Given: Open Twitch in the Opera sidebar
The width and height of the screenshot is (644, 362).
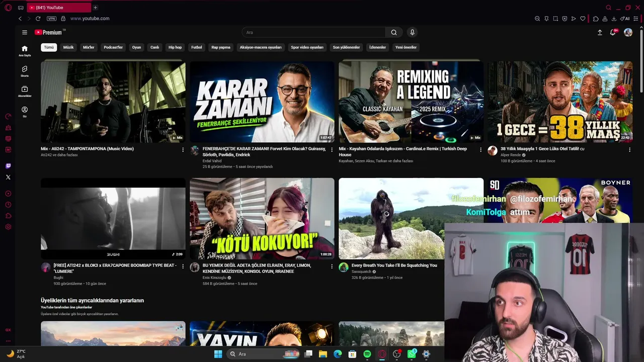Looking at the screenshot, I should click(8, 166).
